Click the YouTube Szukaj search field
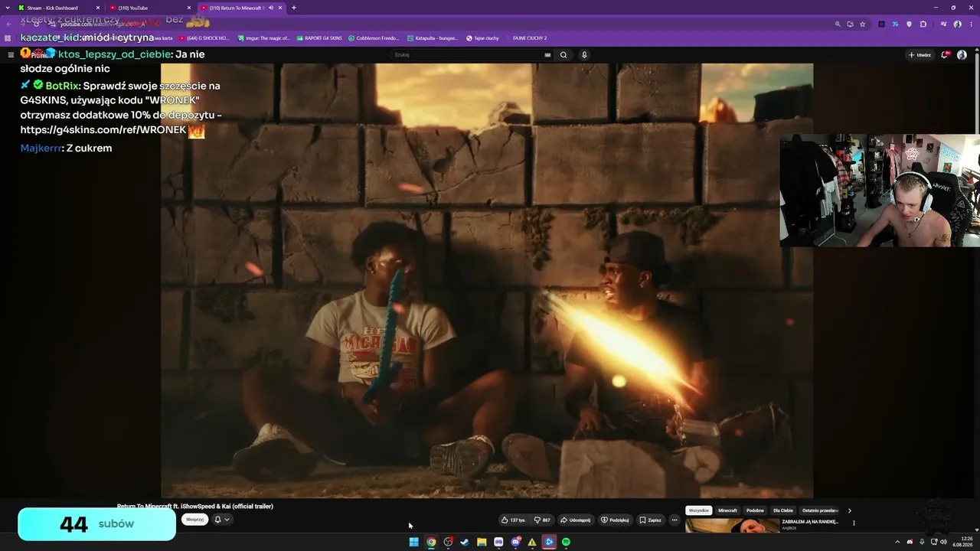This screenshot has height=551, width=980. [469, 55]
